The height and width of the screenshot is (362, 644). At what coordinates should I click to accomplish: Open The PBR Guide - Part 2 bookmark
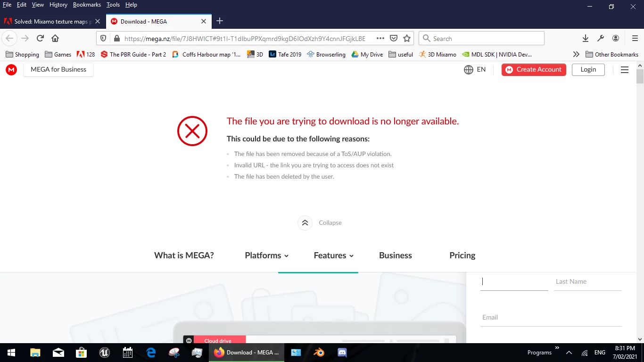click(133, 54)
